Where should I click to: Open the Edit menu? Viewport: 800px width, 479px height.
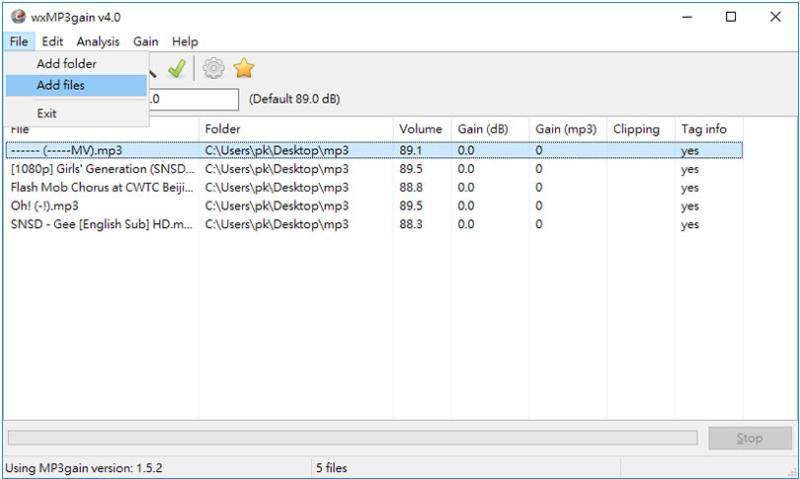tap(52, 41)
